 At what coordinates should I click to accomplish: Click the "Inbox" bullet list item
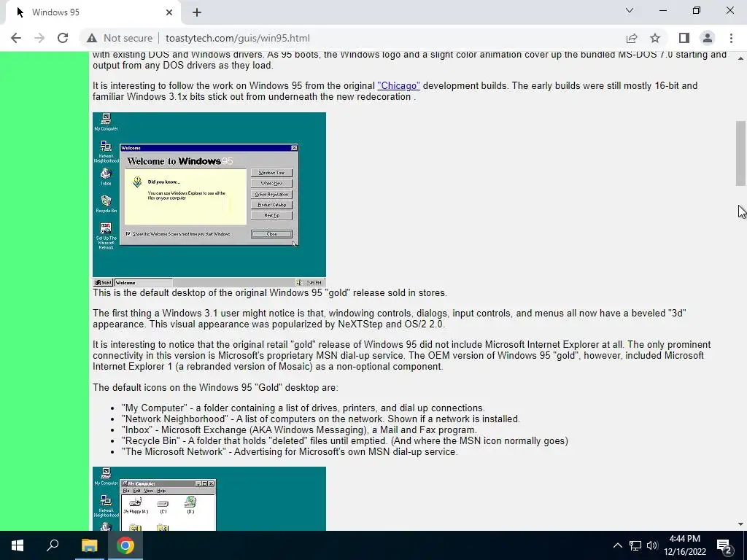pyautogui.click(x=299, y=430)
